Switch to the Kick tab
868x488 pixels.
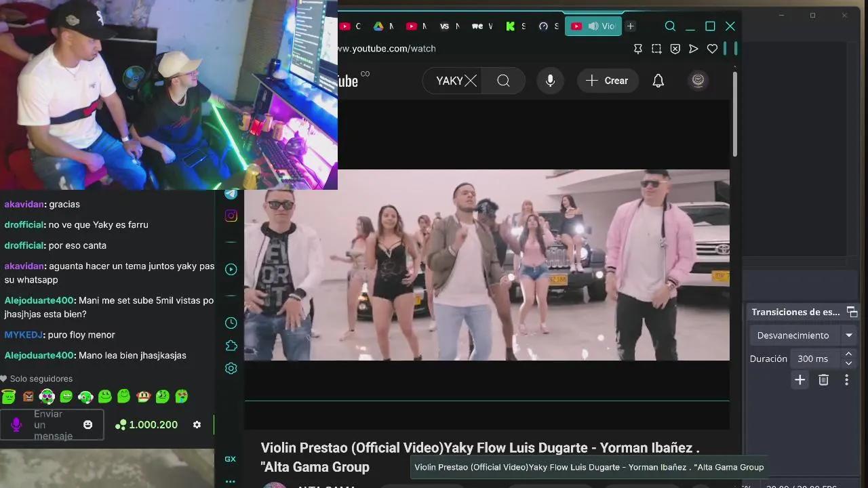[515, 26]
